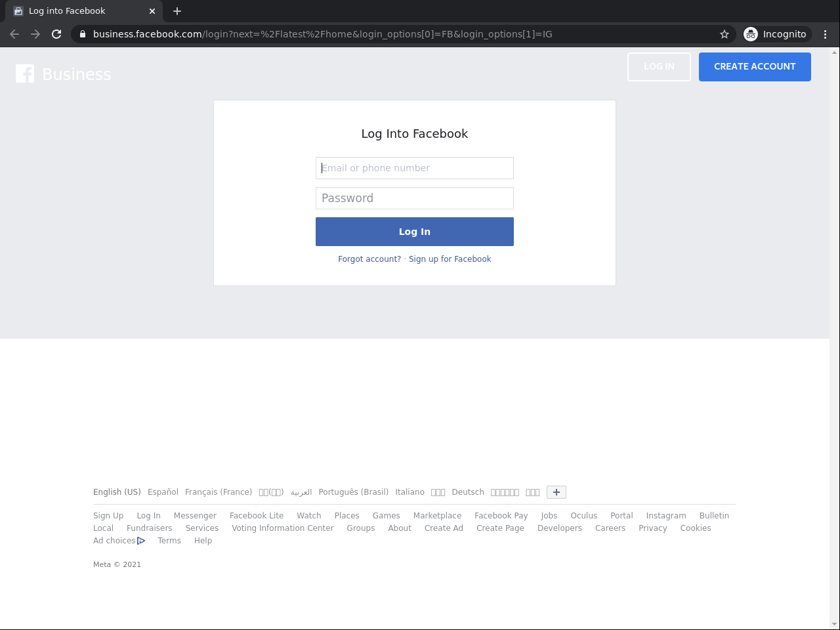This screenshot has width=840, height=630.
Task: Open a new tab with the plus icon
Action: click(177, 11)
